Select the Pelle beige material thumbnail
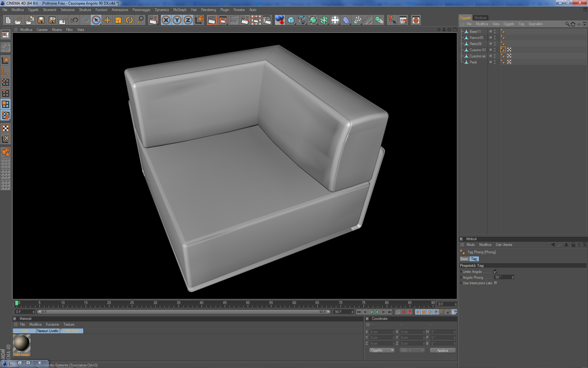The width and height of the screenshot is (588, 368). pos(21,343)
